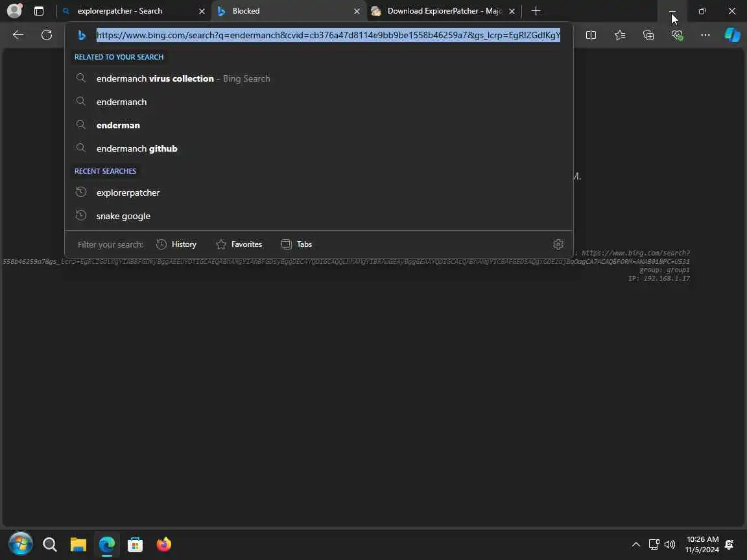Open the Windows Start button
This screenshot has height=560, width=747.
coord(21,544)
